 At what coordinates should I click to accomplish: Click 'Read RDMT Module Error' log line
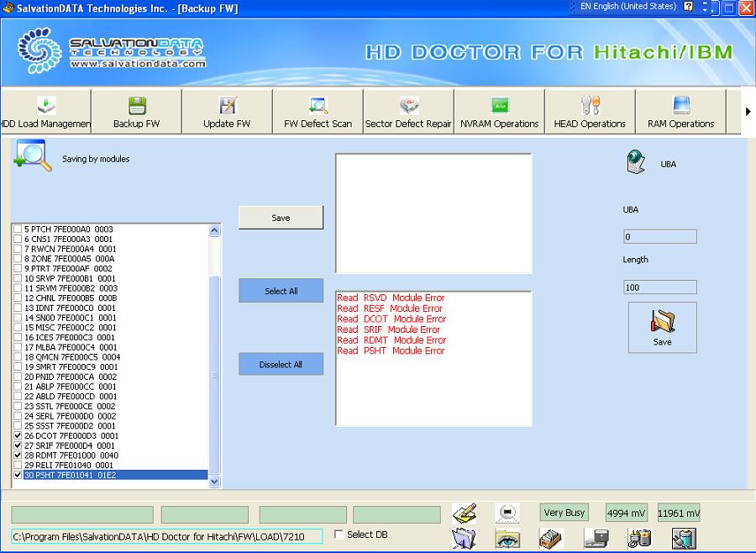(x=391, y=340)
